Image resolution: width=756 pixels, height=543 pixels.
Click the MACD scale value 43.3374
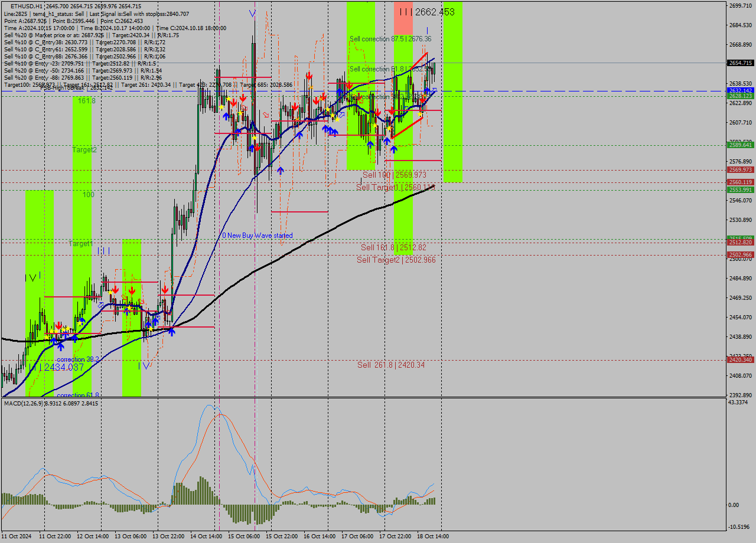[x=739, y=403]
